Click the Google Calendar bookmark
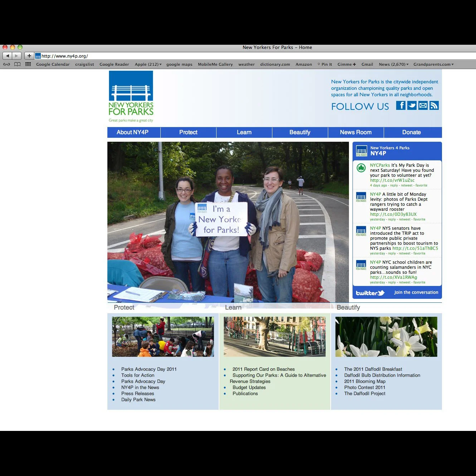Viewport: 476px width, 476px height. coord(53,64)
